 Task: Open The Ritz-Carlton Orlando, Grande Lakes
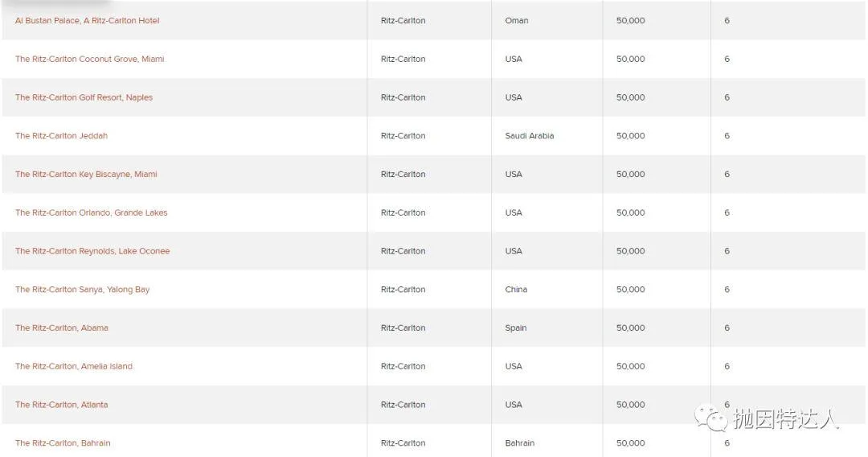point(92,212)
